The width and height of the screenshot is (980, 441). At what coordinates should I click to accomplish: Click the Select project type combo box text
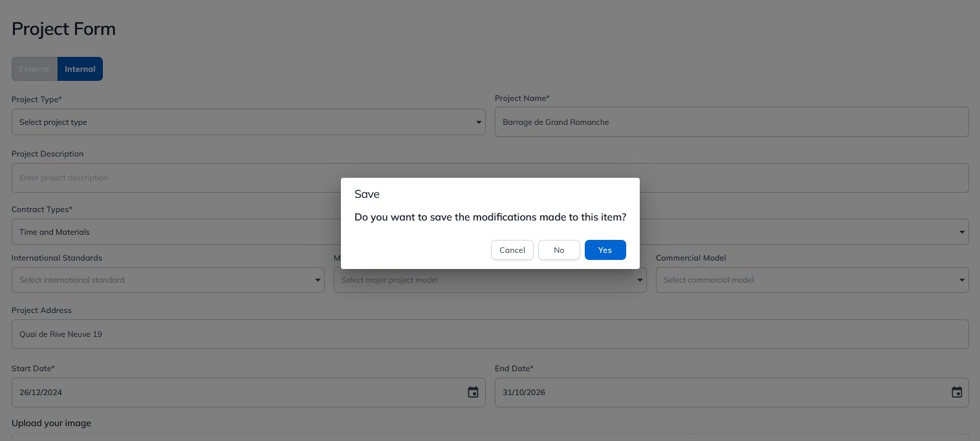click(53, 122)
